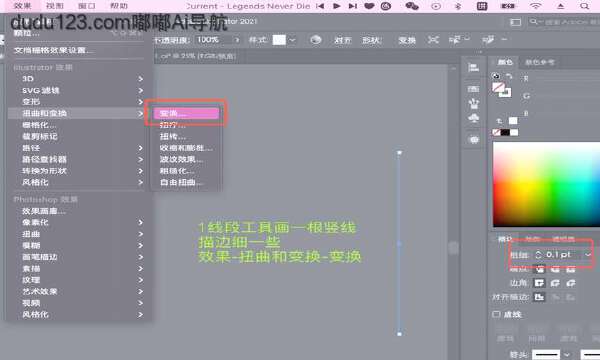The width and height of the screenshot is (600, 360).
Task: Expand the stroke weight dropdown arrow
Action: [x=588, y=254]
